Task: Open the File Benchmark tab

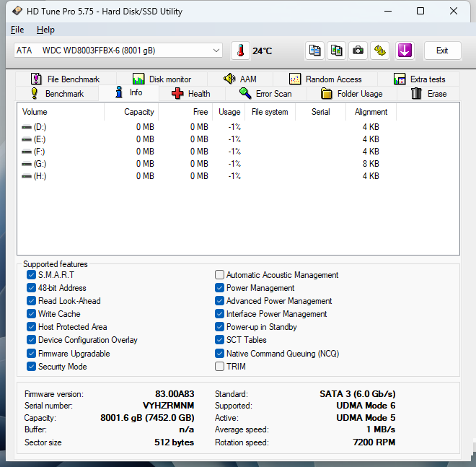Action: [65, 79]
